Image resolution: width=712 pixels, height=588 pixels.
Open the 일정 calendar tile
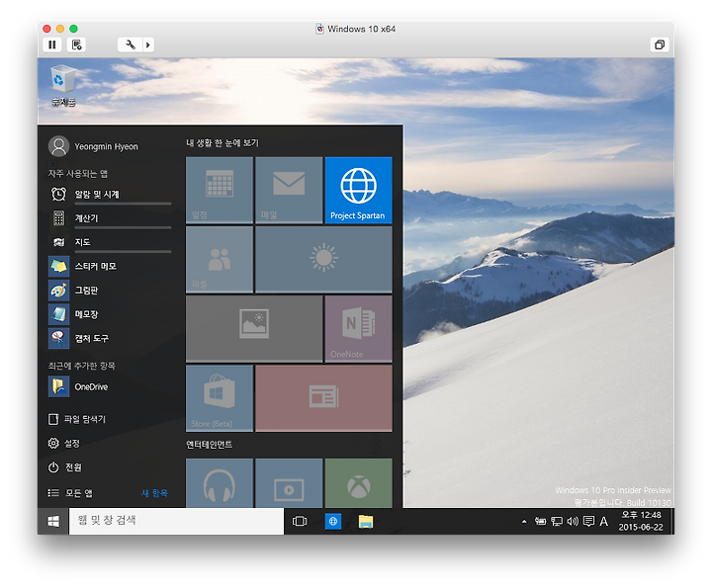[220, 190]
